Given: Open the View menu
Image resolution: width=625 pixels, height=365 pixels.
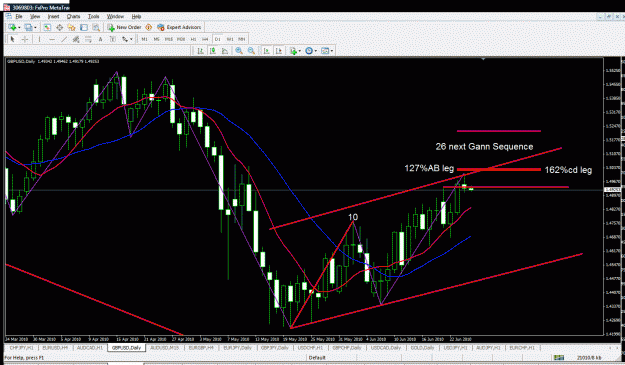Looking at the screenshot, I should pos(35,16).
